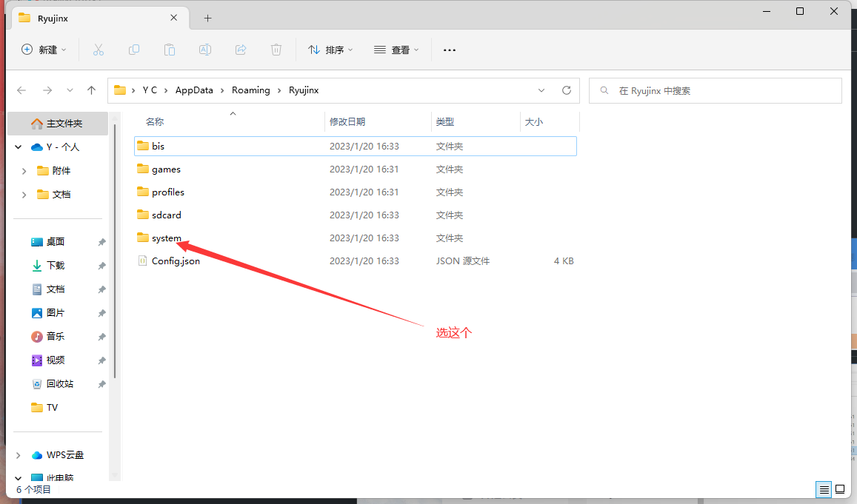This screenshot has width=857, height=504.
Task: Switch to large thumbnails view icon
Action: pos(840,489)
